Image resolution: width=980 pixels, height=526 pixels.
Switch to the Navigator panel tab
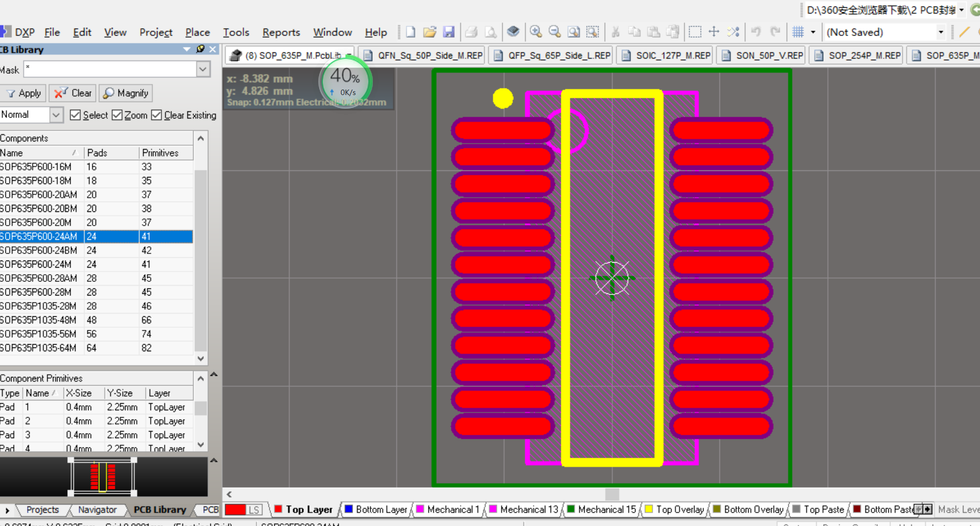(x=97, y=510)
